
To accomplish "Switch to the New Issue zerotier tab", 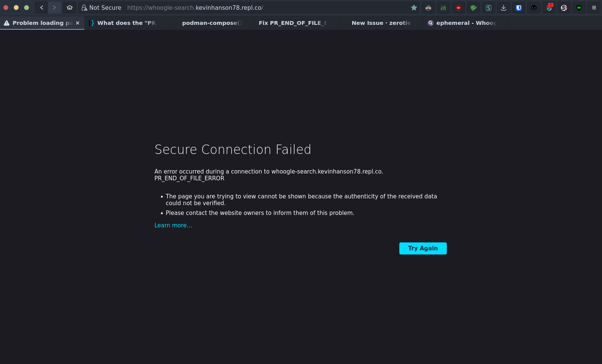I will 380,23.
